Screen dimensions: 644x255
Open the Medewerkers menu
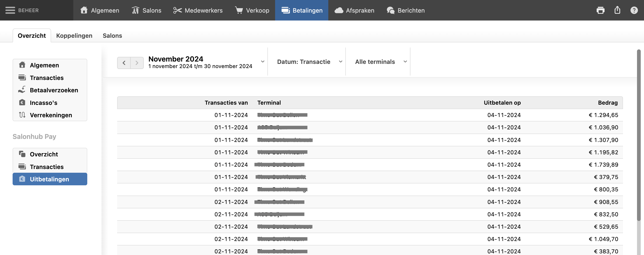[x=198, y=10]
